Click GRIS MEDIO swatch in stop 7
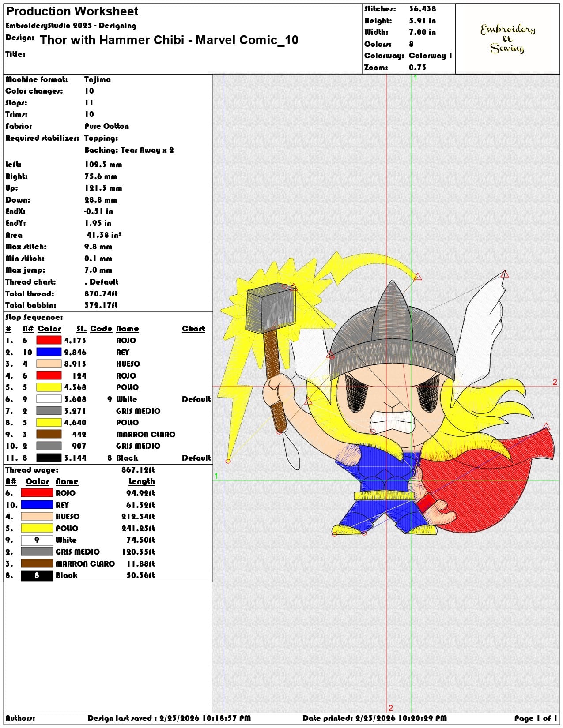 pos(49,411)
